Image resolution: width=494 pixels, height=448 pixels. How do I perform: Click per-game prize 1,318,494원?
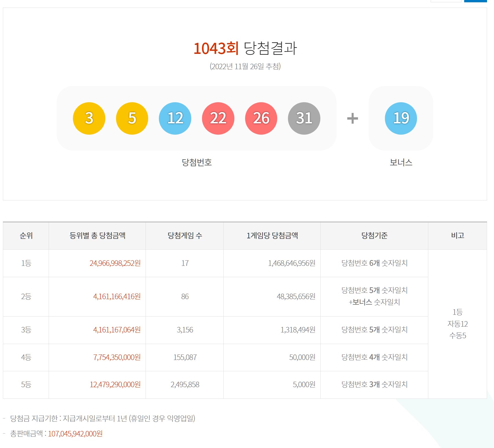click(298, 330)
